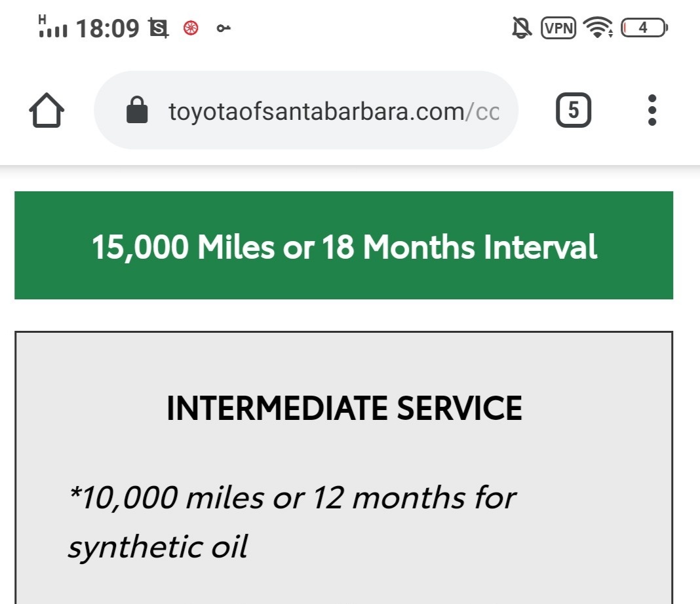
Task: Tap the gray Intermediate Service card
Action: 343,468
